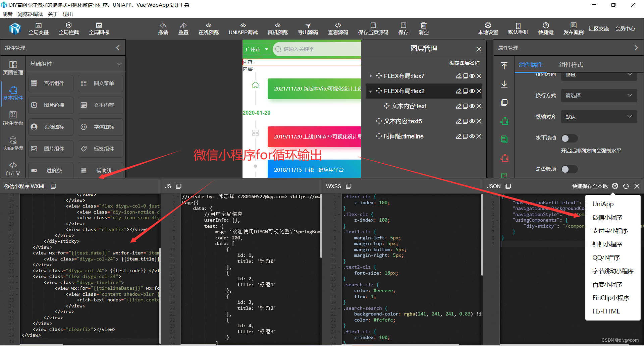Open 社区交流 link

[599, 29]
